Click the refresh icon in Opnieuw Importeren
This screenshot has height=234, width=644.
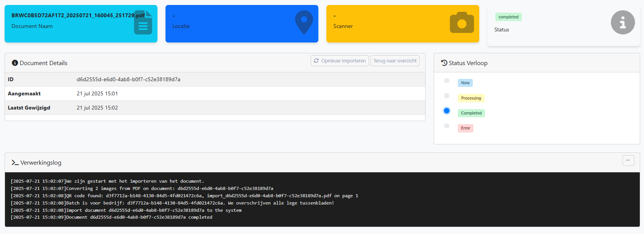point(316,61)
